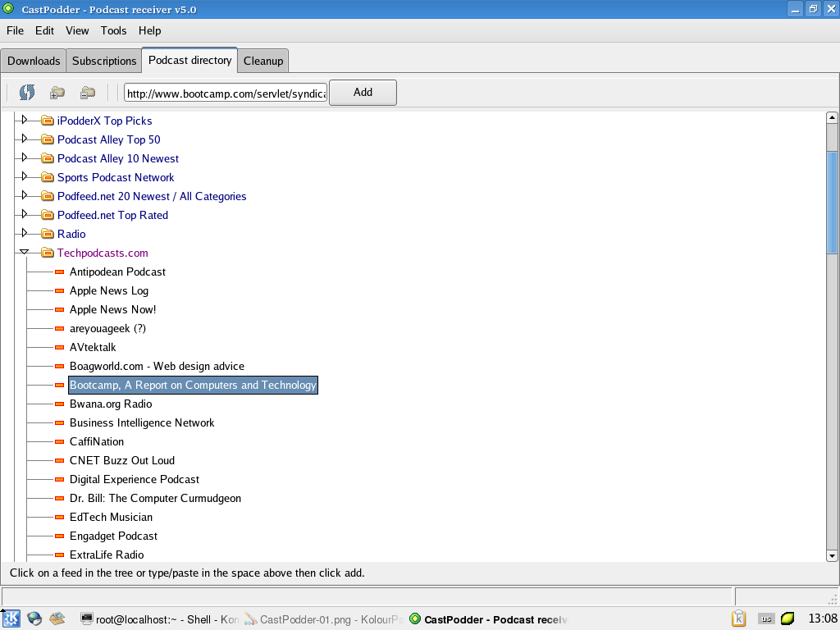Click the Techpodcasts.com folder icon
This screenshot has width=840, height=630.
(x=48, y=253)
